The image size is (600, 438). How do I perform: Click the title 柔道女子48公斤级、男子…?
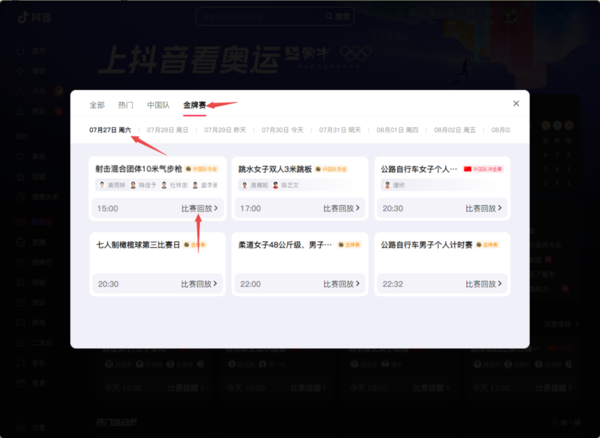tap(285, 244)
